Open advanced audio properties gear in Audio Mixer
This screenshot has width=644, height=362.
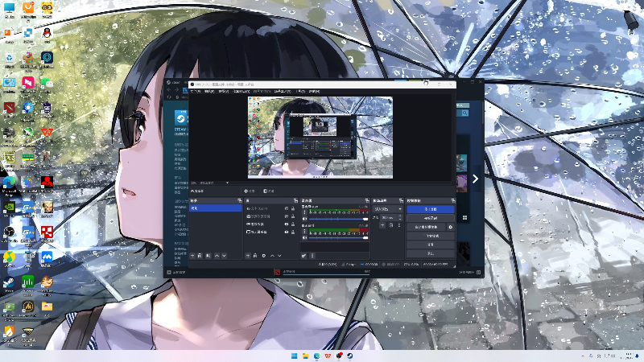pos(304,256)
